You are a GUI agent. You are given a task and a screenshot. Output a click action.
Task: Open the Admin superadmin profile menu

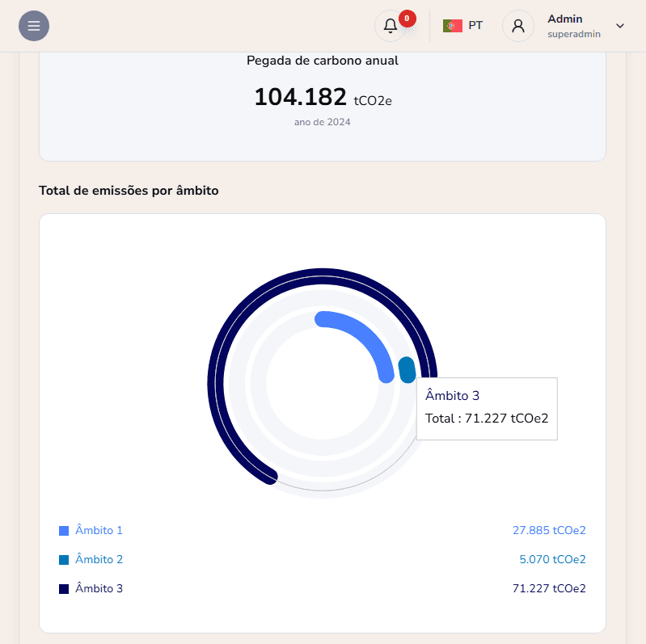point(573,26)
